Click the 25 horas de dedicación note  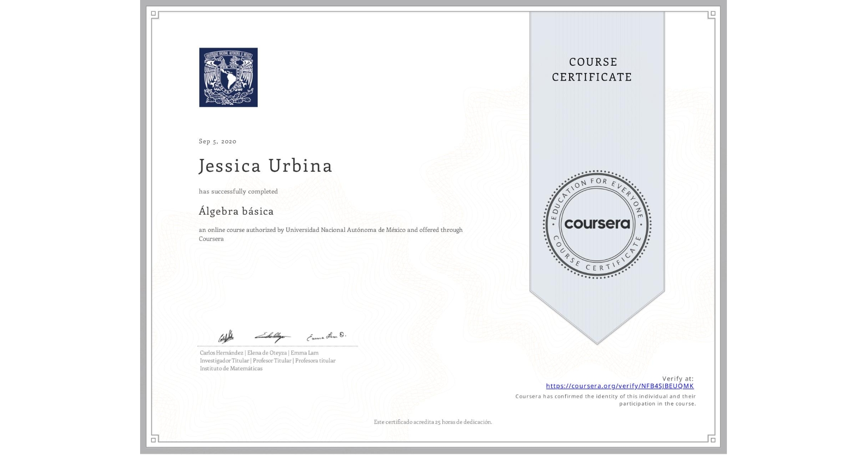(x=433, y=422)
